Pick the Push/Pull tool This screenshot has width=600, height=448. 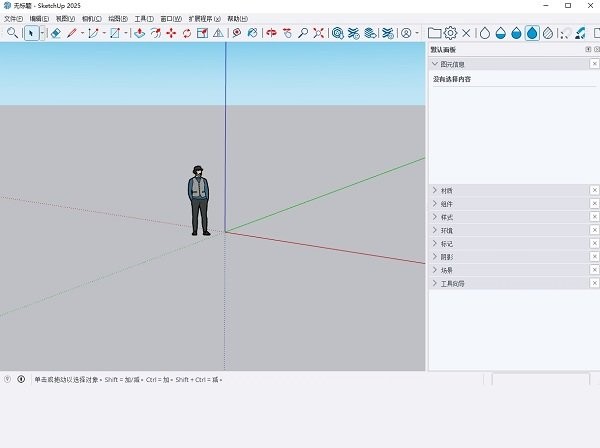(x=139, y=33)
